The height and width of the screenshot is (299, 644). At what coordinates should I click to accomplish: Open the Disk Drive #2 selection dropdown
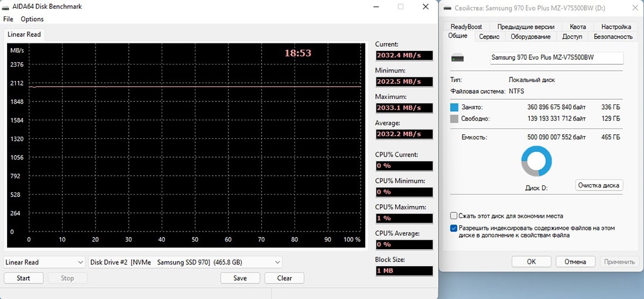[x=185, y=262]
